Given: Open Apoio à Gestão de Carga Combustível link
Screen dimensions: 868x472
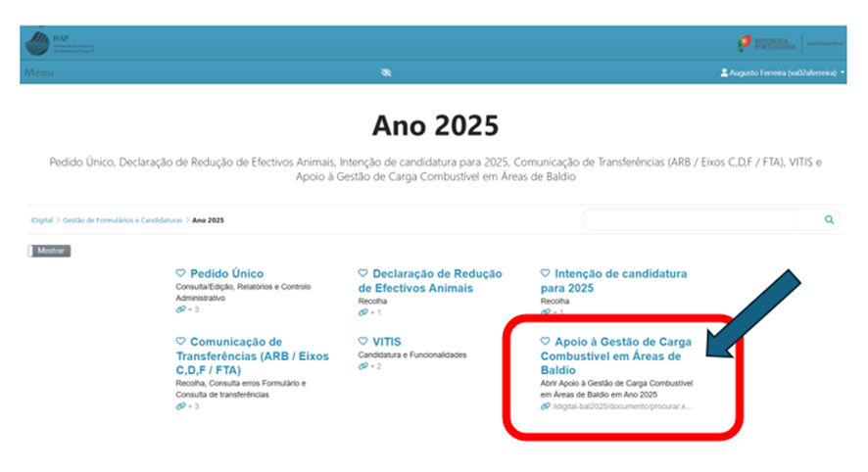Looking at the screenshot, I should [617, 355].
